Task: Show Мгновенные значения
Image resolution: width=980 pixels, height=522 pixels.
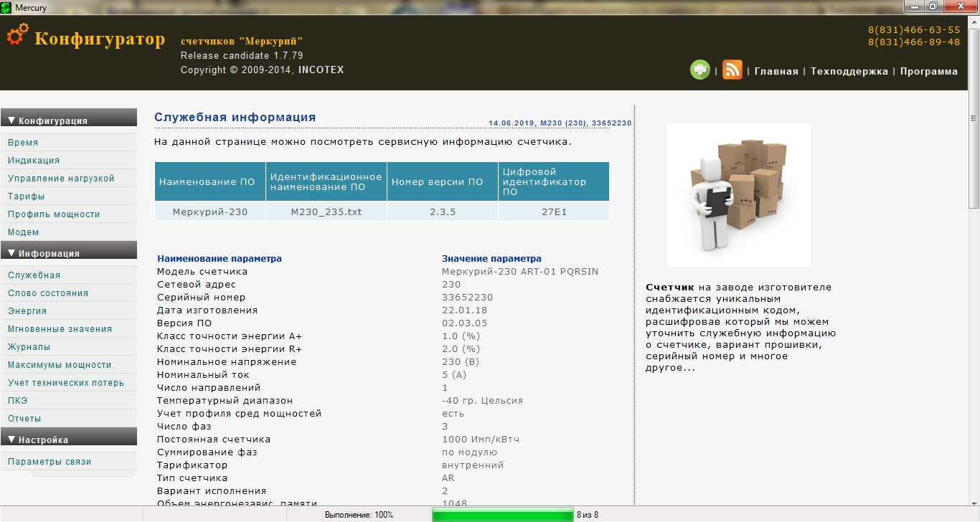Action: pyautogui.click(x=60, y=329)
